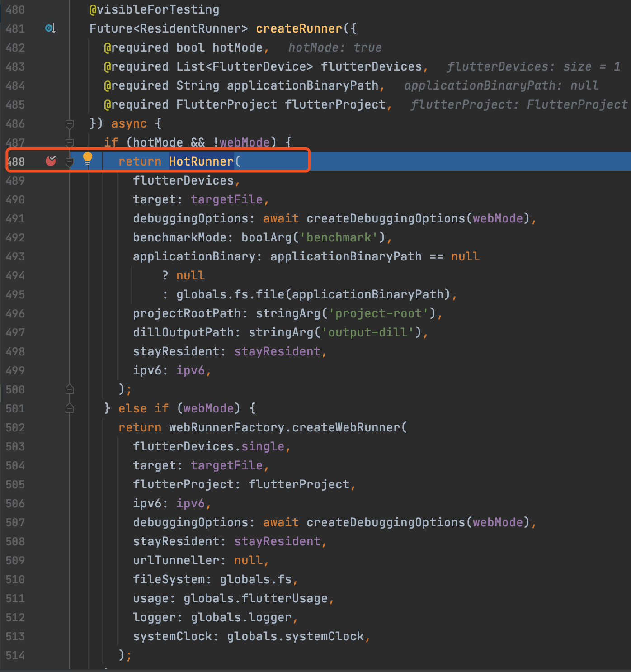Open the intention actions lightbulb on line 488

coord(87,159)
